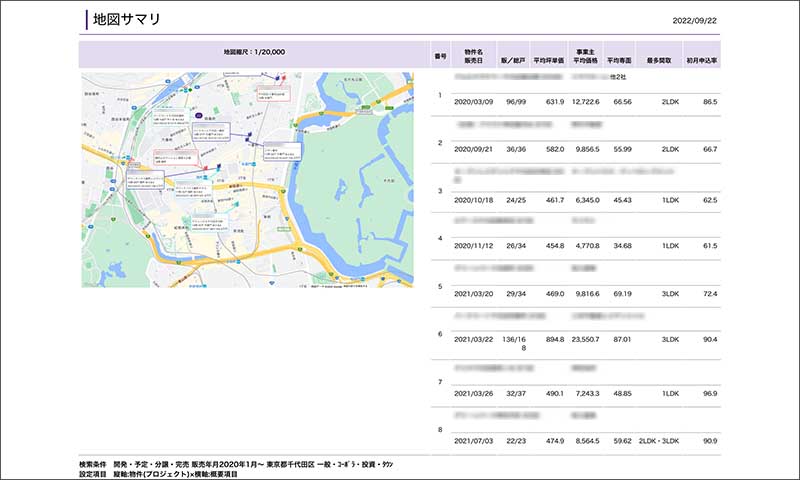Select the price value 8,564.5
The height and width of the screenshot is (480, 800).
[588, 441]
